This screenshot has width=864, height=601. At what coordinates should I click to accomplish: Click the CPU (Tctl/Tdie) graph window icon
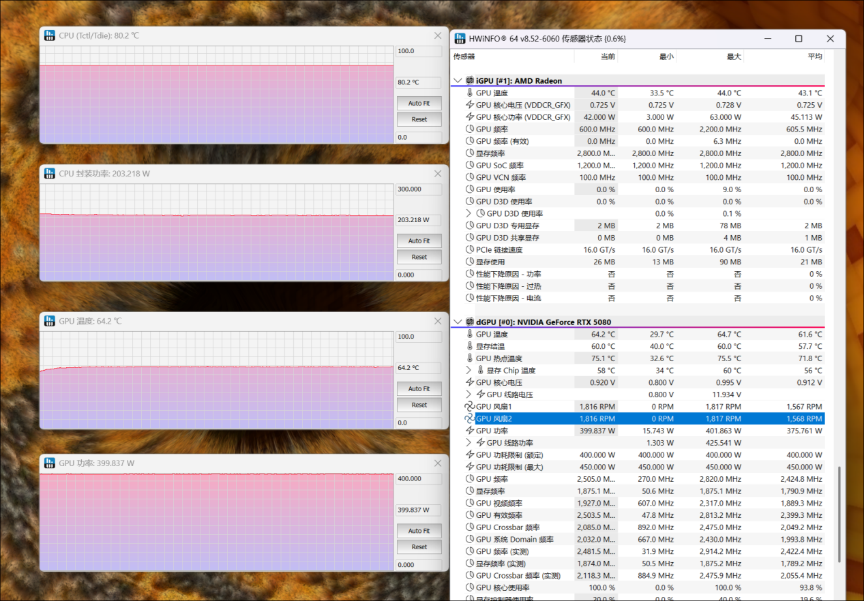click(x=50, y=35)
